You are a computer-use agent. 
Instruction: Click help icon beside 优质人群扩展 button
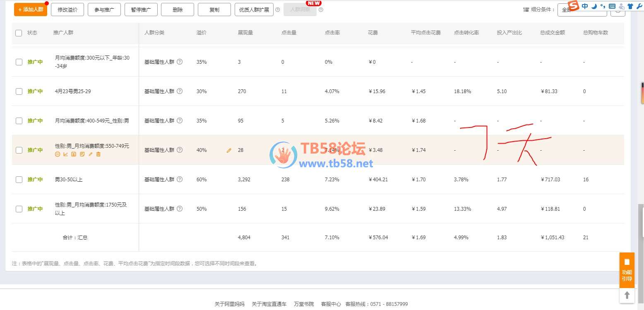(x=278, y=10)
